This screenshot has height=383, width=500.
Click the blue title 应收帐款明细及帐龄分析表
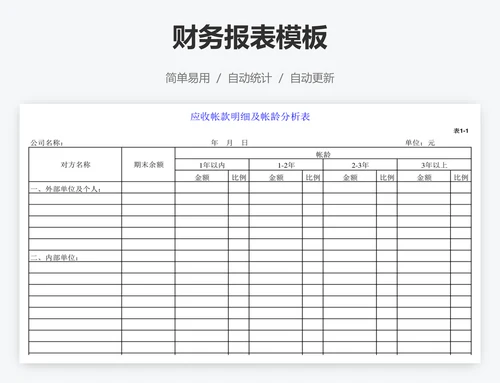click(250, 117)
